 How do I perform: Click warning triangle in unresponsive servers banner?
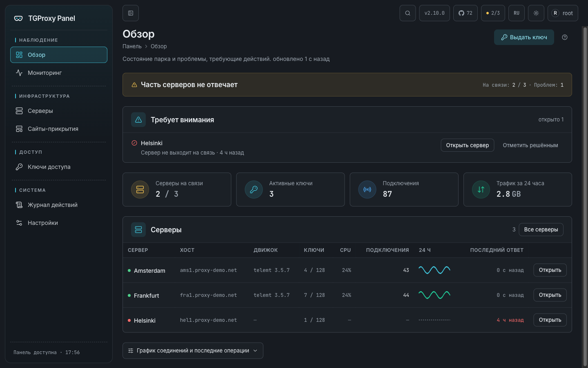(x=134, y=85)
